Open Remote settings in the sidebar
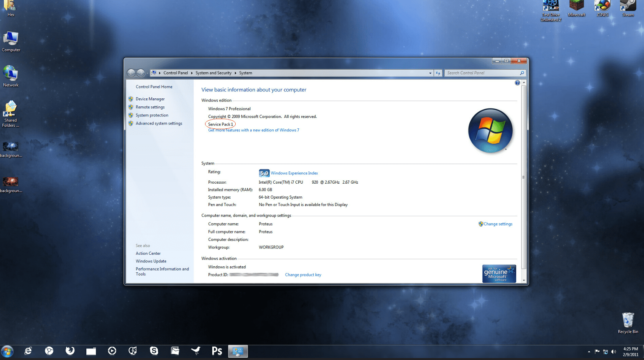Viewport: 644px width, 360px height. click(150, 107)
